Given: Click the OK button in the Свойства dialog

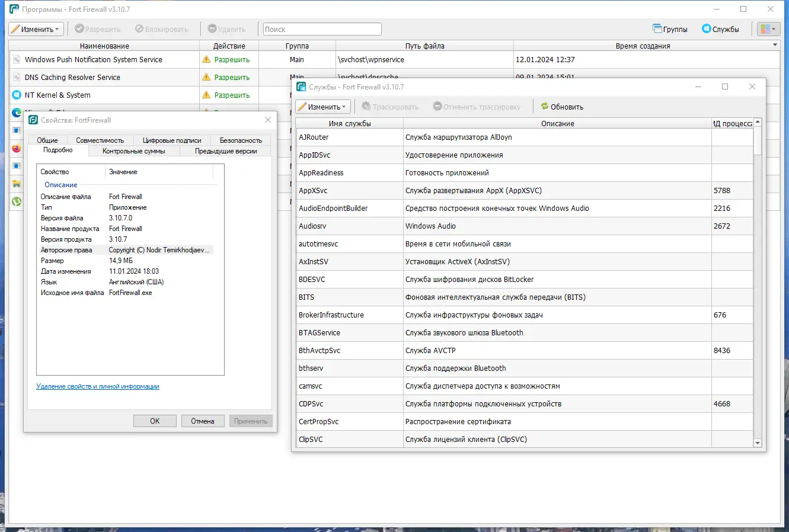Looking at the screenshot, I should [154, 421].
